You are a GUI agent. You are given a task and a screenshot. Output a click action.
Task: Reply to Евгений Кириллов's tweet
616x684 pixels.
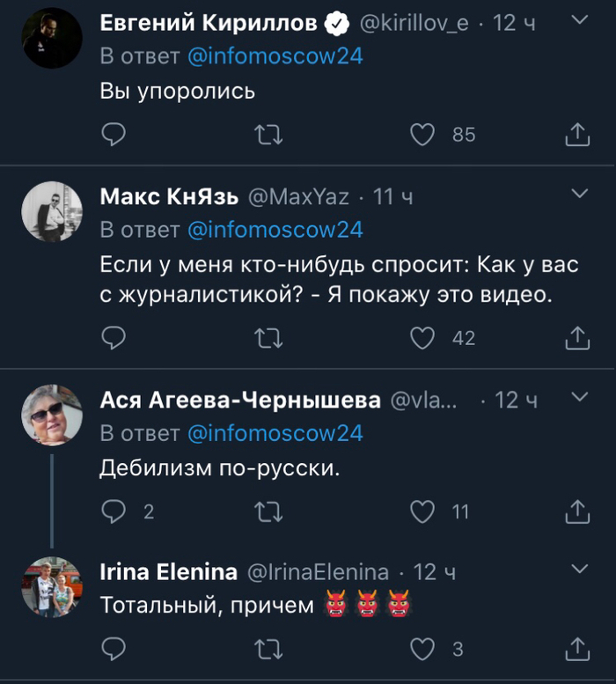click(114, 134)
